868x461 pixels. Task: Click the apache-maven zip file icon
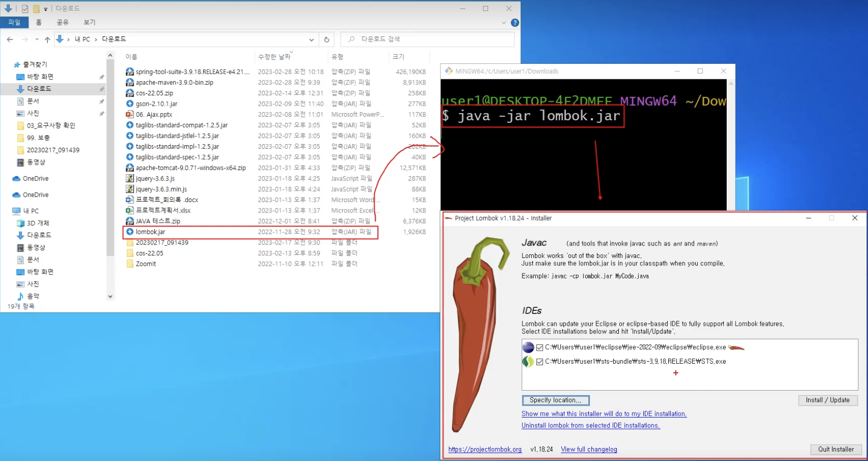tap(130, 82)
